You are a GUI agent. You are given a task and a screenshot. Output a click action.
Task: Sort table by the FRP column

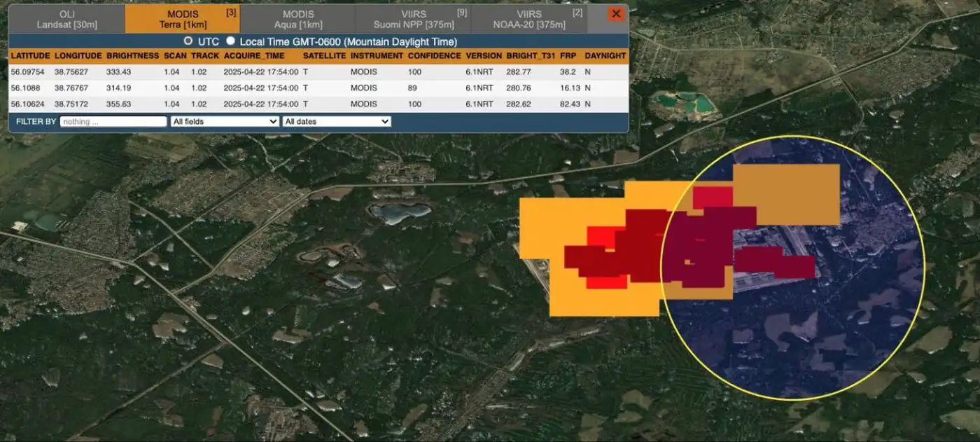tap(567, 56)
